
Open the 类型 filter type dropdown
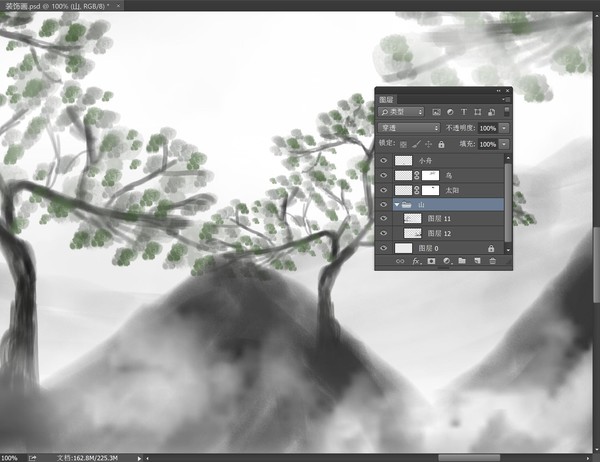click(401, 112)
